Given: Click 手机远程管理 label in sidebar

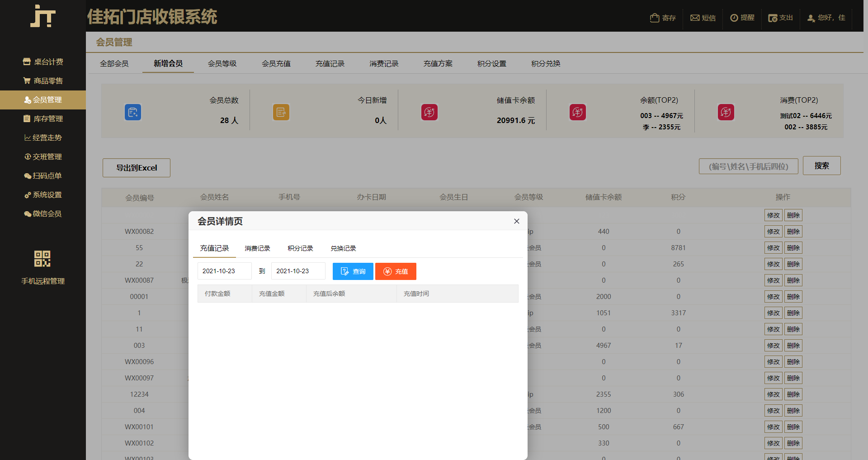Looking at the screenshot, I should click(x=43, y=281).
